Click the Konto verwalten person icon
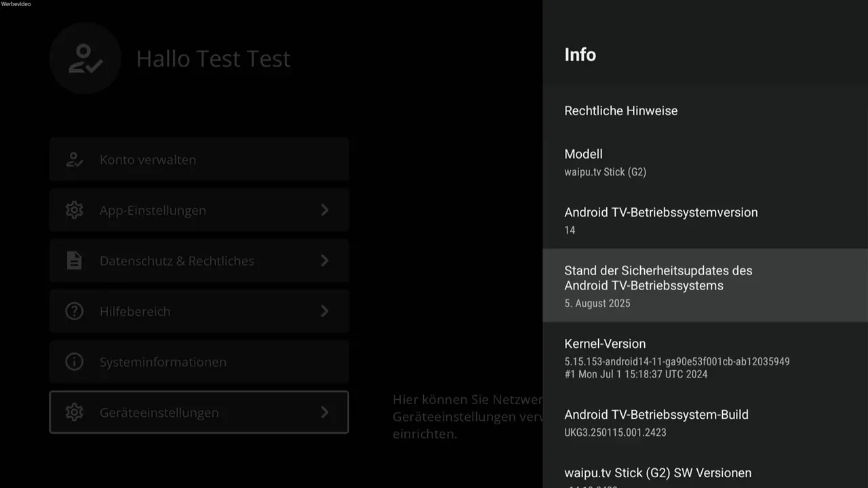Image resolution: width=868 pixels, height=488 pixels. [74, 159]
